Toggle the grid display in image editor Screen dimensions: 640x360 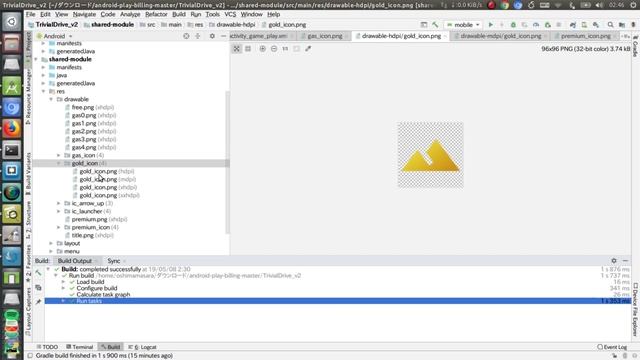[x=248, y=49]
